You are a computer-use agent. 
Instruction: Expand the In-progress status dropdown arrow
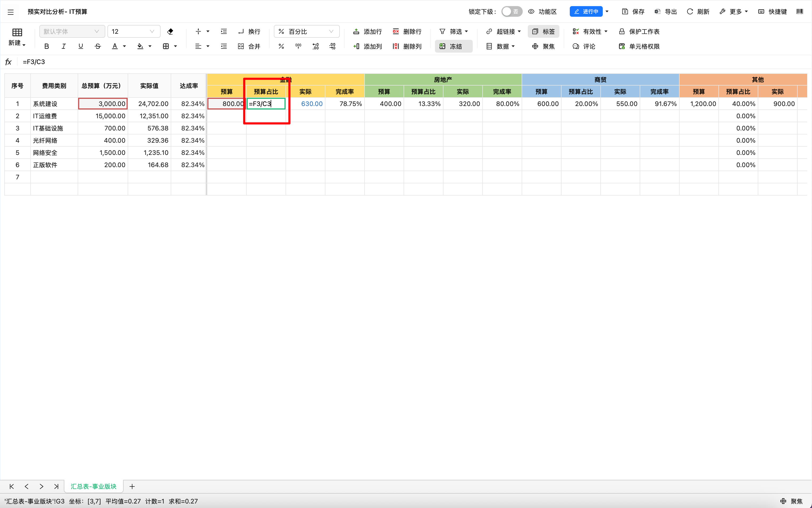coord(607,12)
